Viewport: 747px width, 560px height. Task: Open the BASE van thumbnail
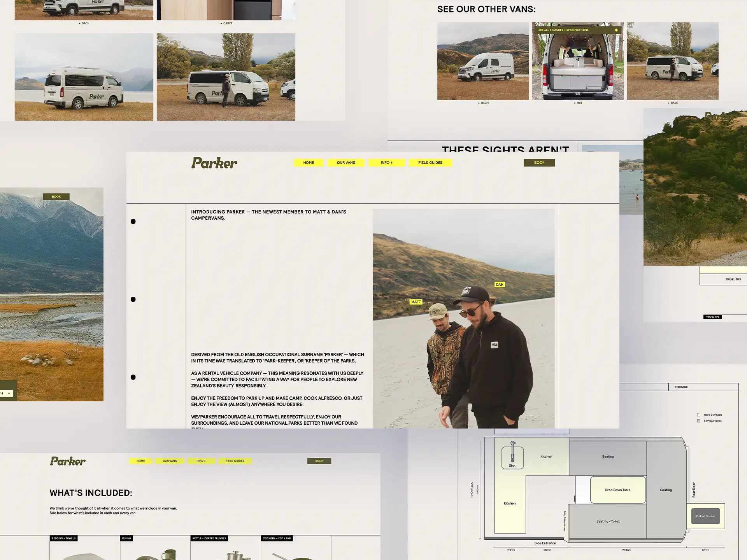point(673,61)
